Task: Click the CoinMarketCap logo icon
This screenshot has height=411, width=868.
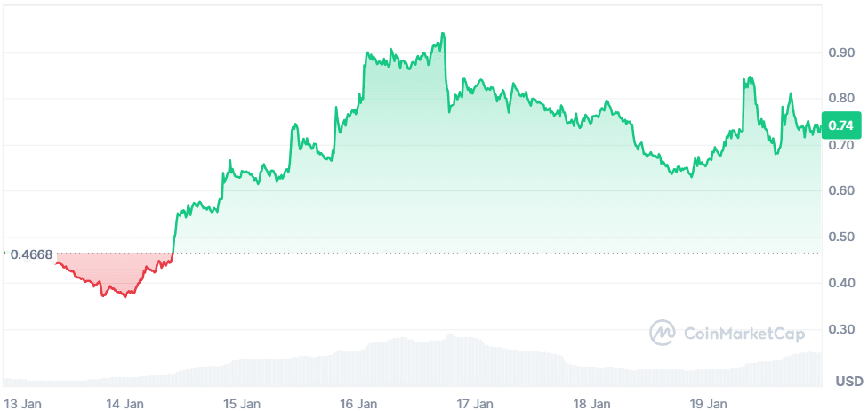Action: tap(663, 334)
